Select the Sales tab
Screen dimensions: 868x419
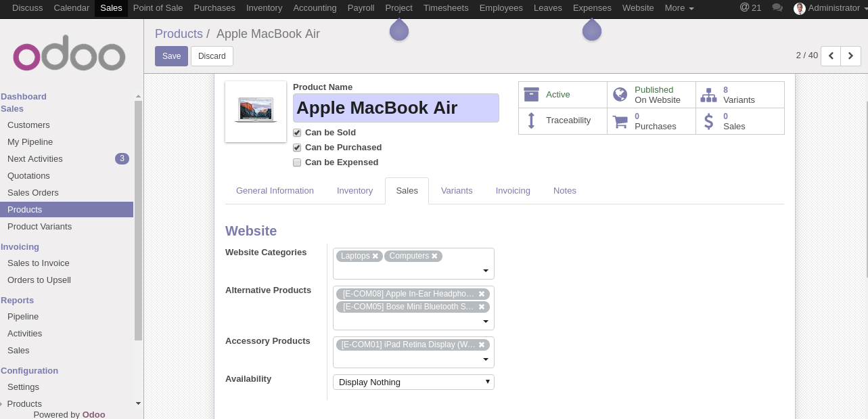tap(407, 191)
